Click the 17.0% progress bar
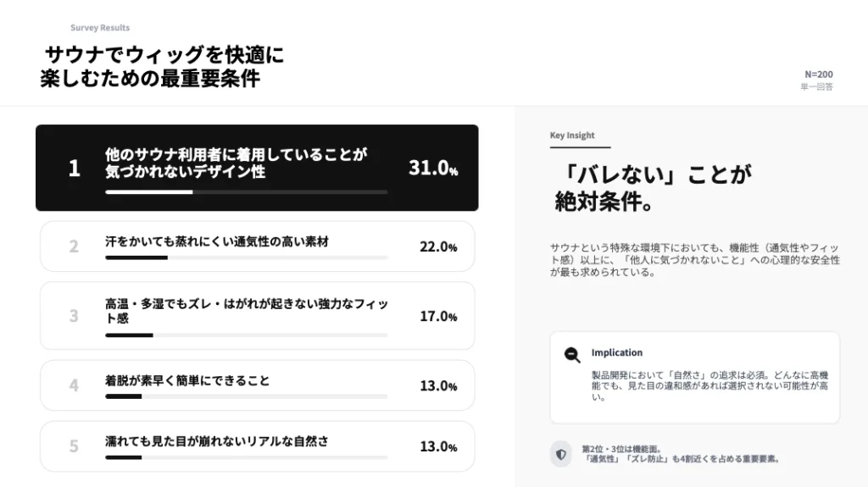The image size is (868, 487). 246,335
